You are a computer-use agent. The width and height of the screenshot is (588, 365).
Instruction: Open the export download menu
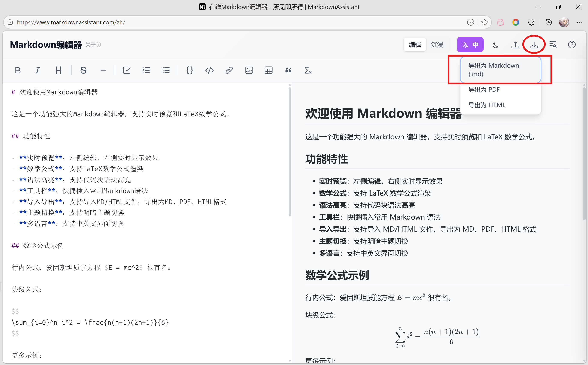coord(534,45)
